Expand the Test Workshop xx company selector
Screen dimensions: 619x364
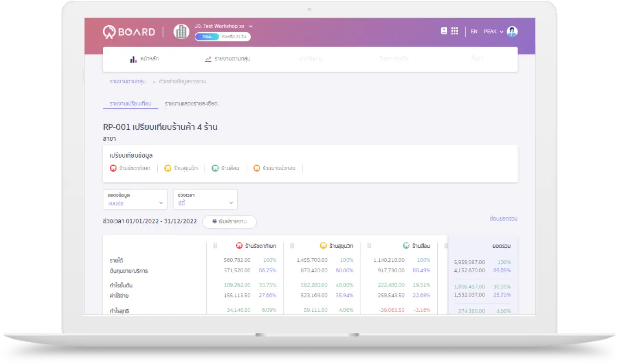coord(224,26)
